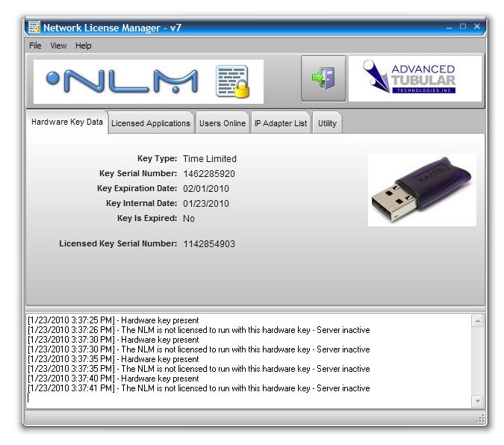Viewport: 504px width, 445px height.
Task: Click the NLM logo banner
Action: 123,81
